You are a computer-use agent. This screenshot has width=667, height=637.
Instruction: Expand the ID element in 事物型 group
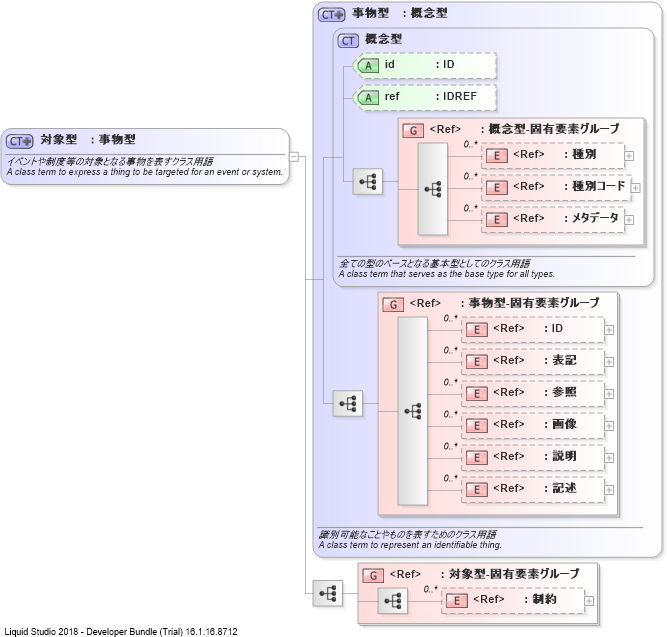pyautogui.click(x=609, y=330)
